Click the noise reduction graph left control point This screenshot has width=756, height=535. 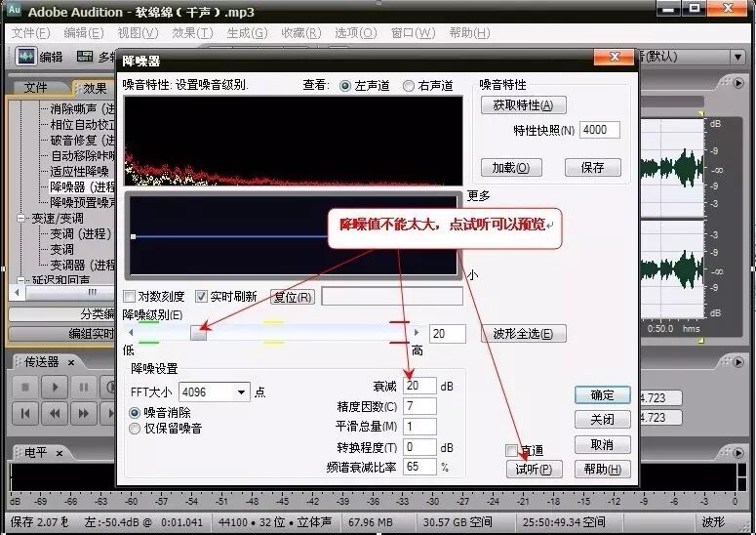134,236
